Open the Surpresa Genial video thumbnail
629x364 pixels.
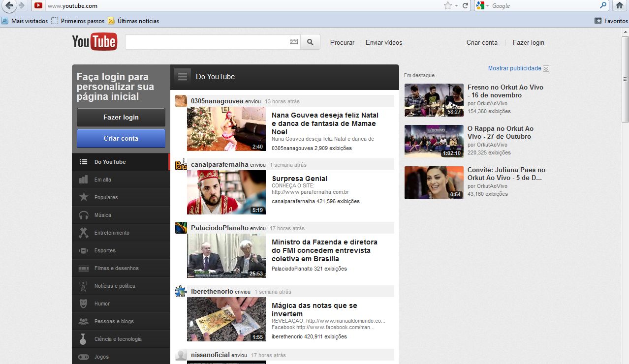(x=226, y=192)
